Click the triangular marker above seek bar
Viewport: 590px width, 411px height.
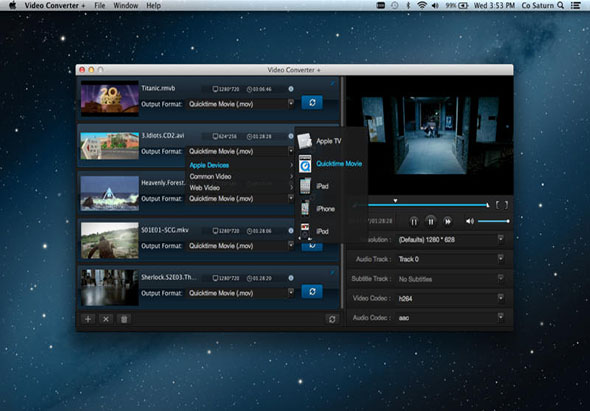(395, 201)
